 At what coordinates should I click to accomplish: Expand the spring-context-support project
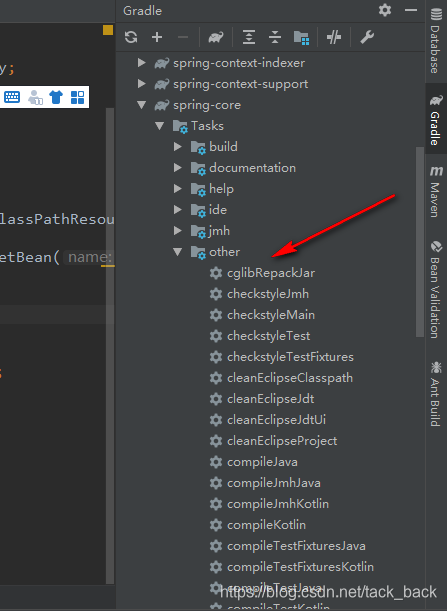click(142, 83)
